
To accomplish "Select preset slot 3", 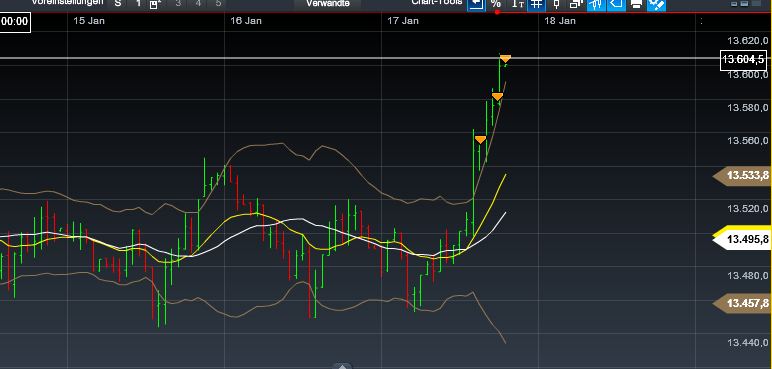I will click(x=178, y=3).
